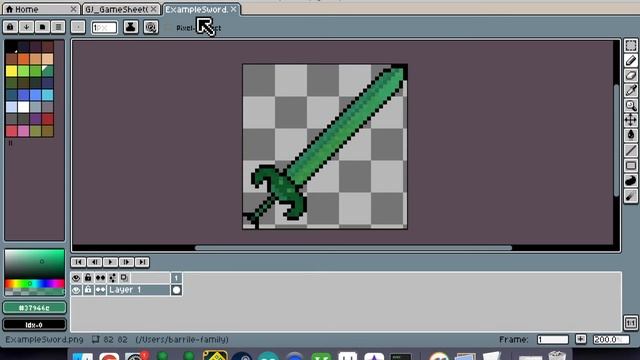This screenshot has height=360, width=640.
Task: Pick the yellow palette swatch
Action: coord(11,71)
